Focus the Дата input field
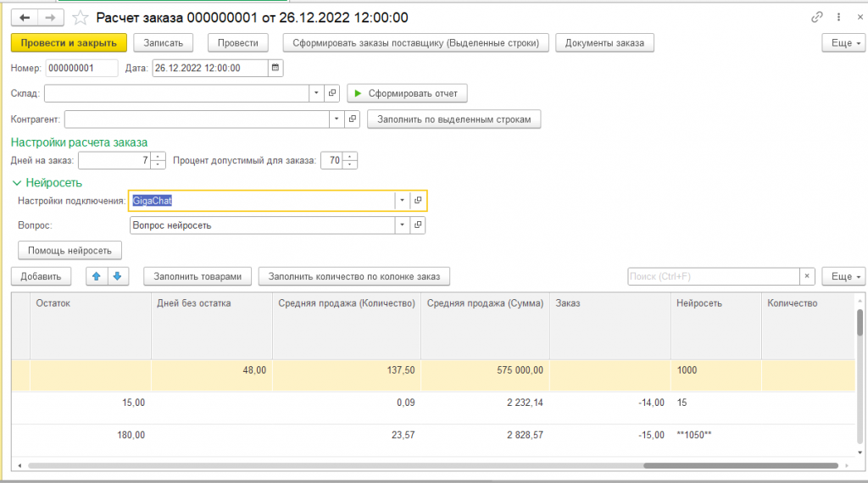The image size is (868, 483). (210, 68)
